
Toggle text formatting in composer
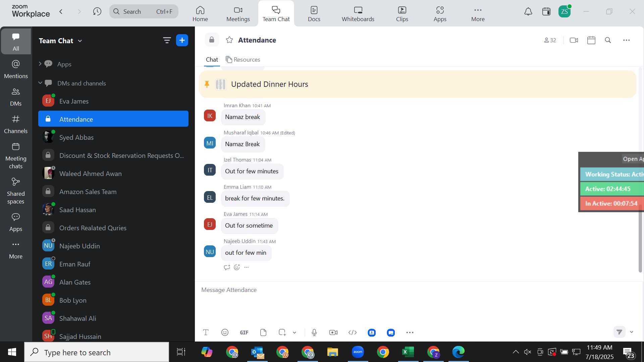tap(206, 333)
